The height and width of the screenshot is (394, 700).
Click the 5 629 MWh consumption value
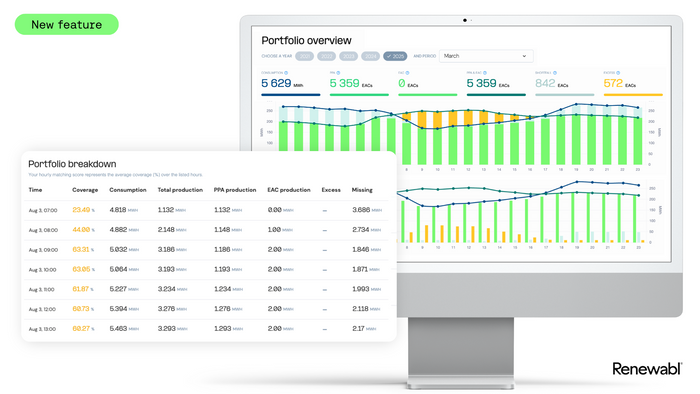[x=282, y=83]
